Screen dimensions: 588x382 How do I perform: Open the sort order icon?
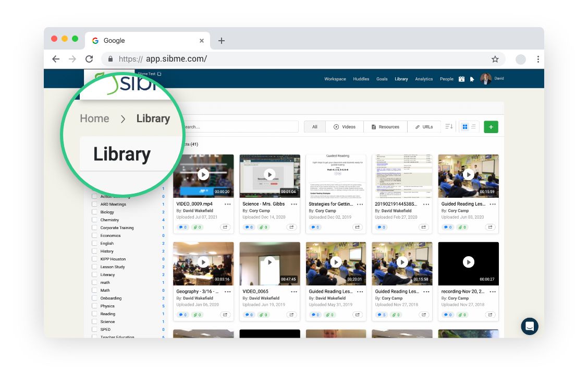tap(449, 126)
